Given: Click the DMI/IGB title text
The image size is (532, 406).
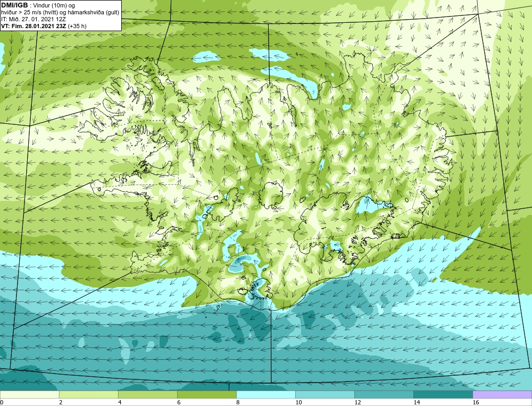Looking at the screenshot, I should [14, 5].
